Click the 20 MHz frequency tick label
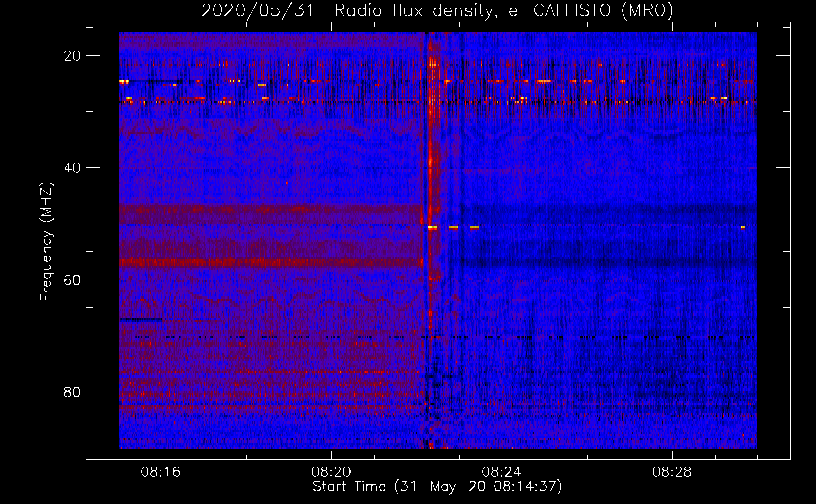The height and width of the screenshot is (504, 816). [72, 56]
